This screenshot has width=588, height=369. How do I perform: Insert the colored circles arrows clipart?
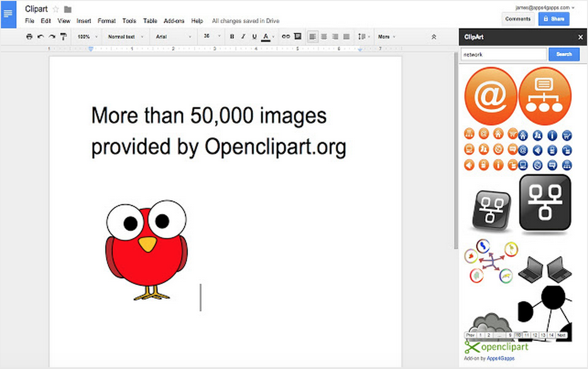pyautogui.click(x=491, y=260)
